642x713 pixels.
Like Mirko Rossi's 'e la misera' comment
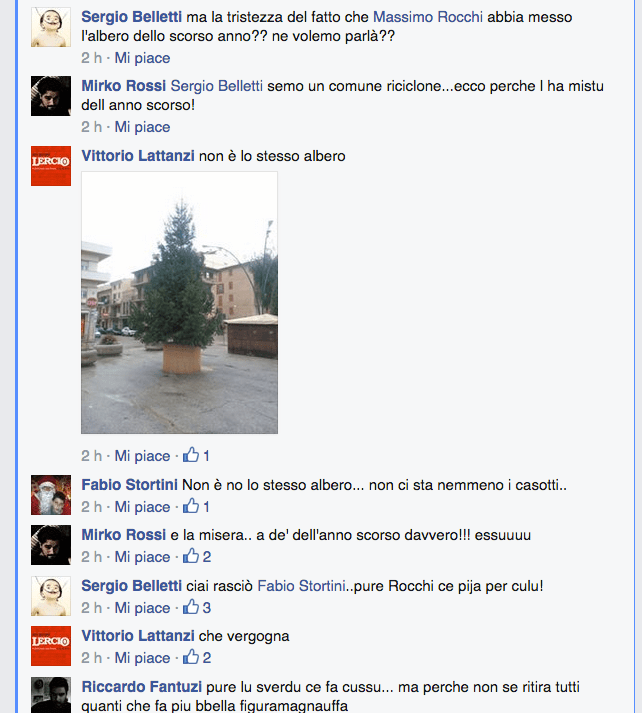tap(142, 557)
